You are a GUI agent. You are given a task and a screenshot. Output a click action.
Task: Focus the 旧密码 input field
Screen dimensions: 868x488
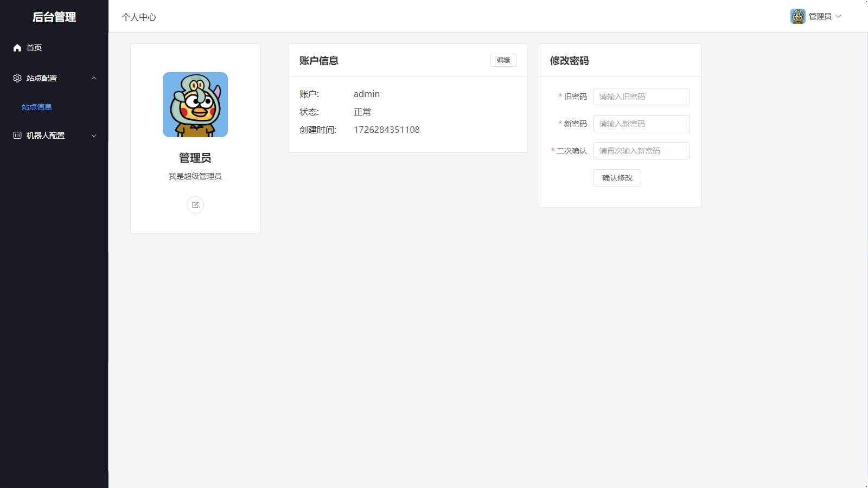pos(642,97)
